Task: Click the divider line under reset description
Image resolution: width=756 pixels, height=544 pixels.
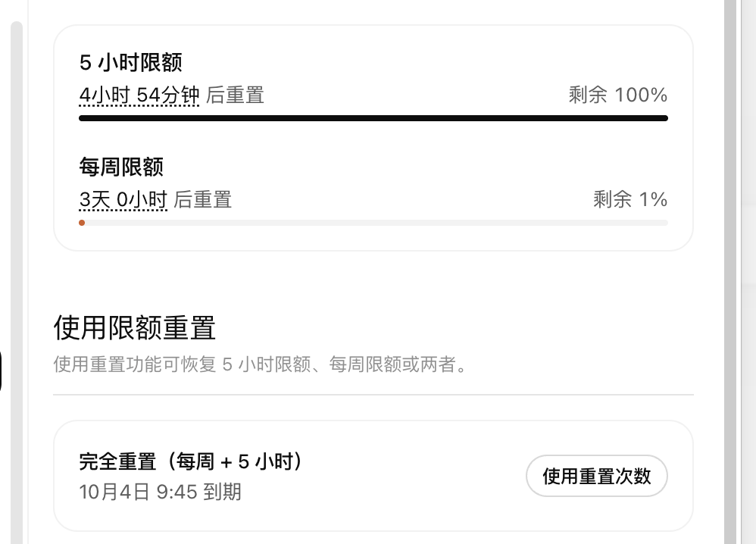Action: click(373, 395)
